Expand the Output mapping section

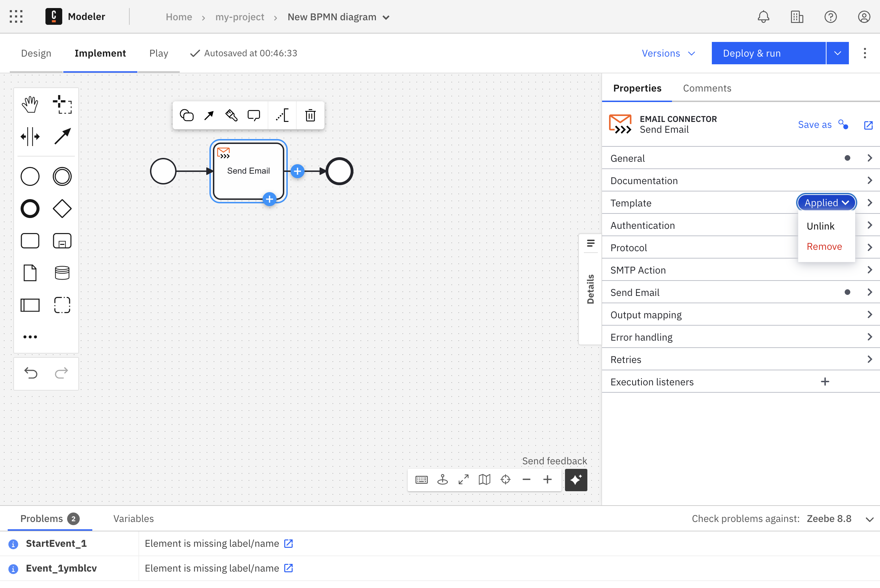pyautogui.click(x=741, y=315)
